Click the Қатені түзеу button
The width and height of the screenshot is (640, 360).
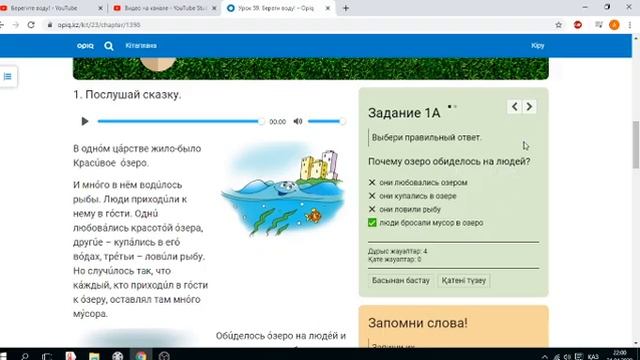point(464,280)
